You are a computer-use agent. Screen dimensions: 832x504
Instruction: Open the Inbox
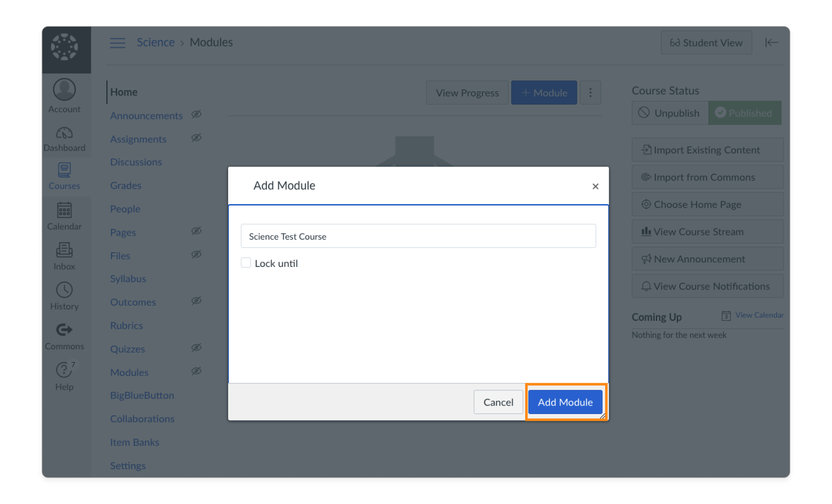(64, 257)
